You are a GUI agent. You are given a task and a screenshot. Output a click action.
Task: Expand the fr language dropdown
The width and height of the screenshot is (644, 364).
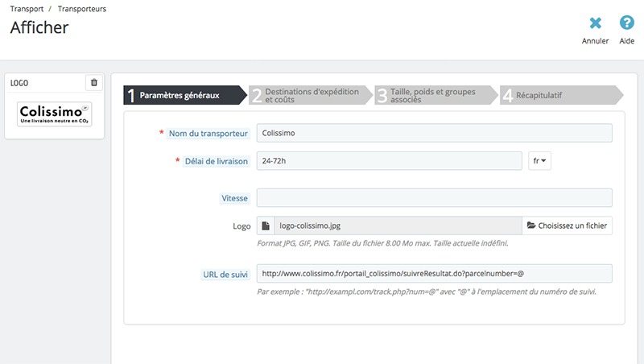[x=539, y=161]
